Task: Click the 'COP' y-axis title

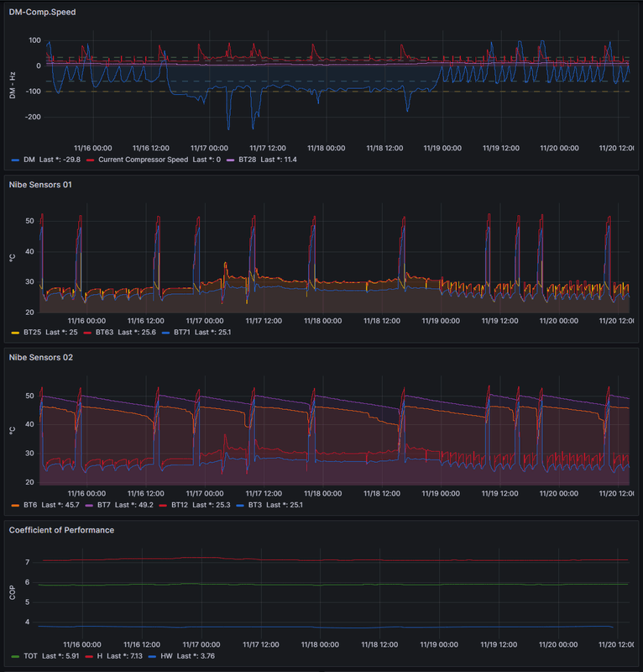Action: click(13, 593)
